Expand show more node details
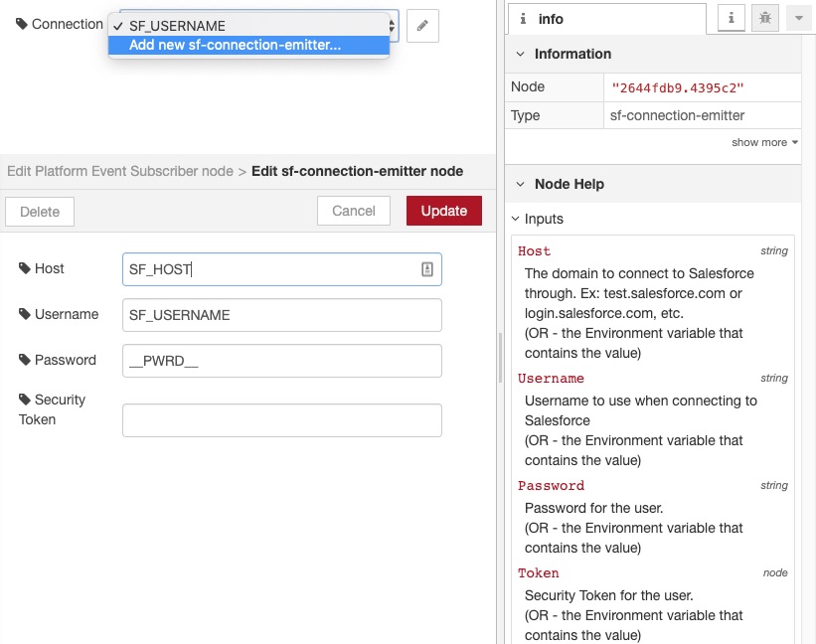The width and height of the screenshot is (816, 644). pos(764,142)
